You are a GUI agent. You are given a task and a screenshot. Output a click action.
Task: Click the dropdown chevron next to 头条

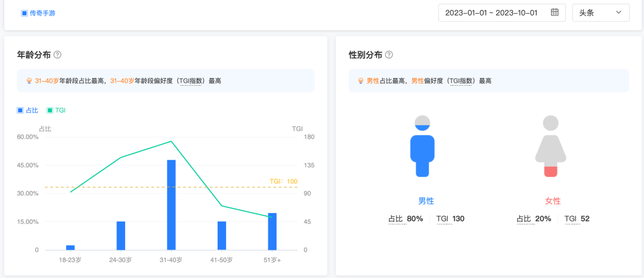point(618,13)
